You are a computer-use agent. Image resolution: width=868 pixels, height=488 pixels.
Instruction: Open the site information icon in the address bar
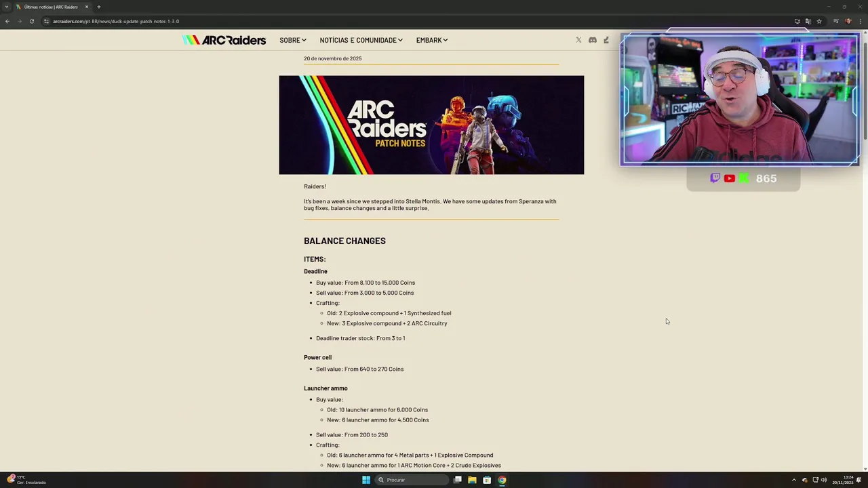tap(46, 21)
